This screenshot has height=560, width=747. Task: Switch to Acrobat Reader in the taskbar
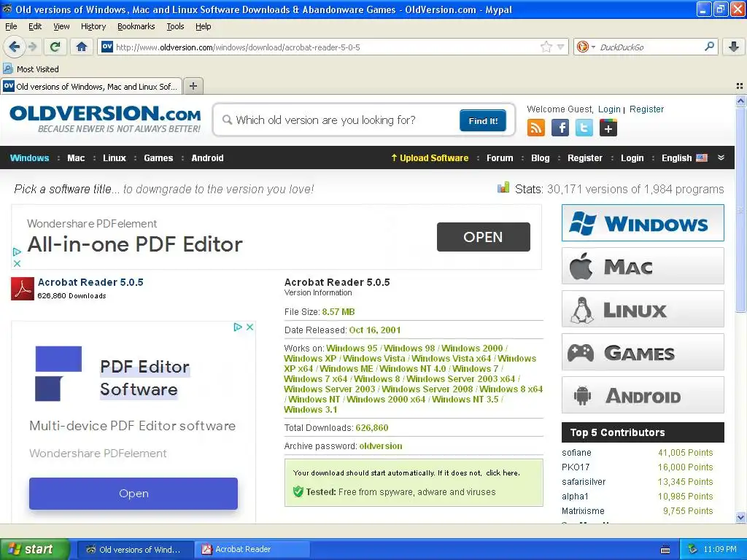pyautogui.click(x=252, y=550)
